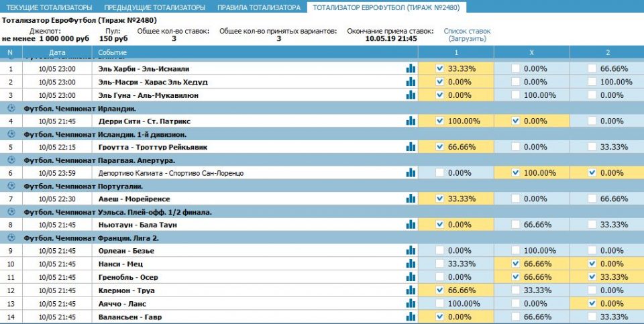Click the Событие column header

click(x=112, y=52)
